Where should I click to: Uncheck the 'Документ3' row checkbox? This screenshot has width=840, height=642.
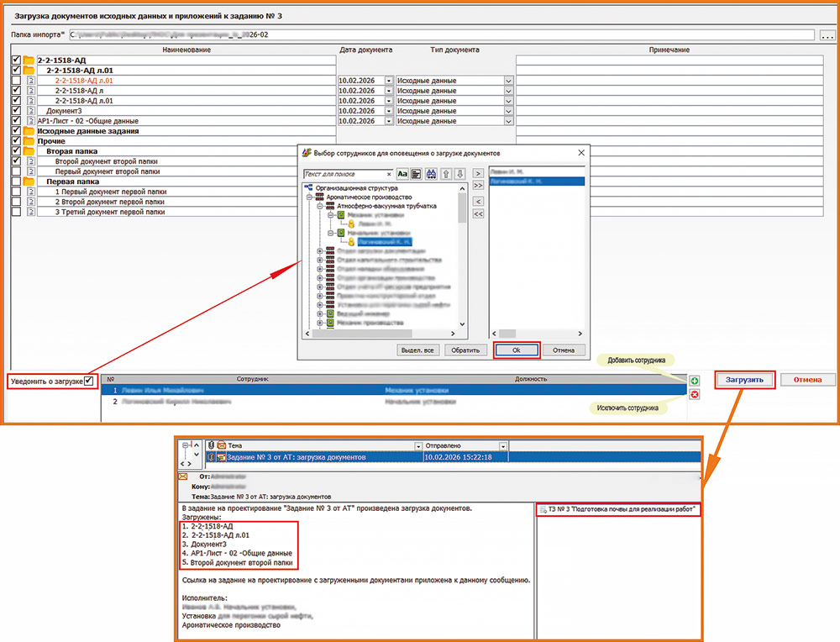[x=16, y=111]
